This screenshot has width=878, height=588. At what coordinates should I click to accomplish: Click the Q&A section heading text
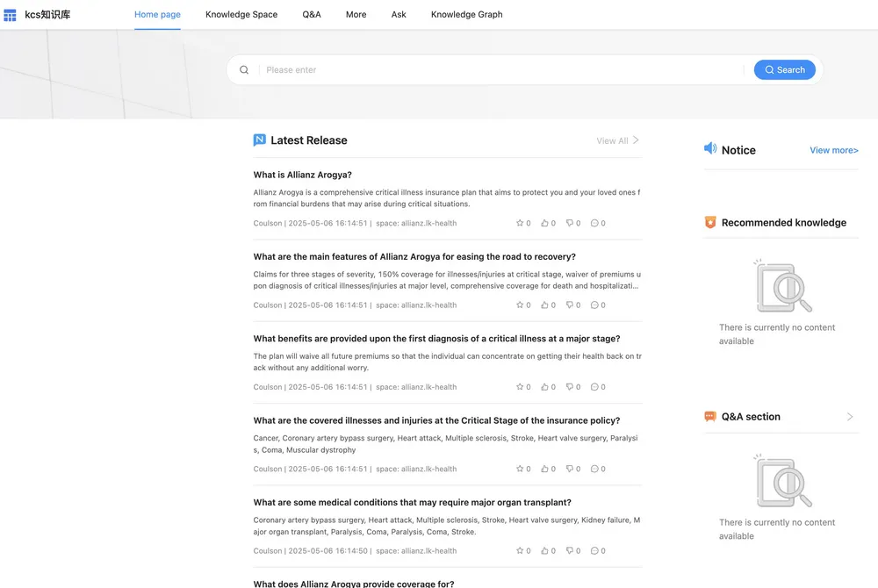point(751,417)
